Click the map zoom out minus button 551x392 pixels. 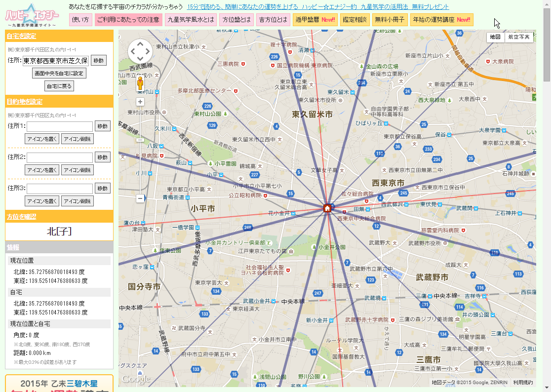point(140,198)
